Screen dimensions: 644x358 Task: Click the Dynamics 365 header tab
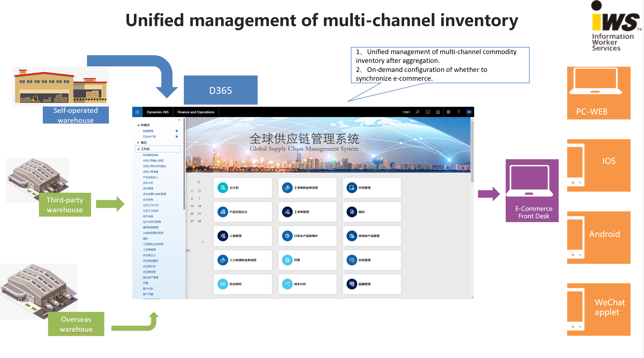pos(158,112)
